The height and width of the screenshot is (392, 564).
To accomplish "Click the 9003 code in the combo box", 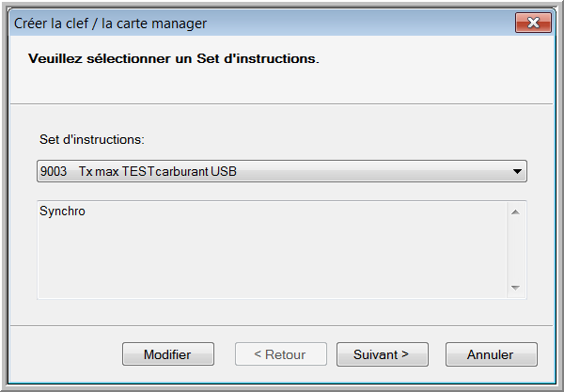I will tap(54, 171).
